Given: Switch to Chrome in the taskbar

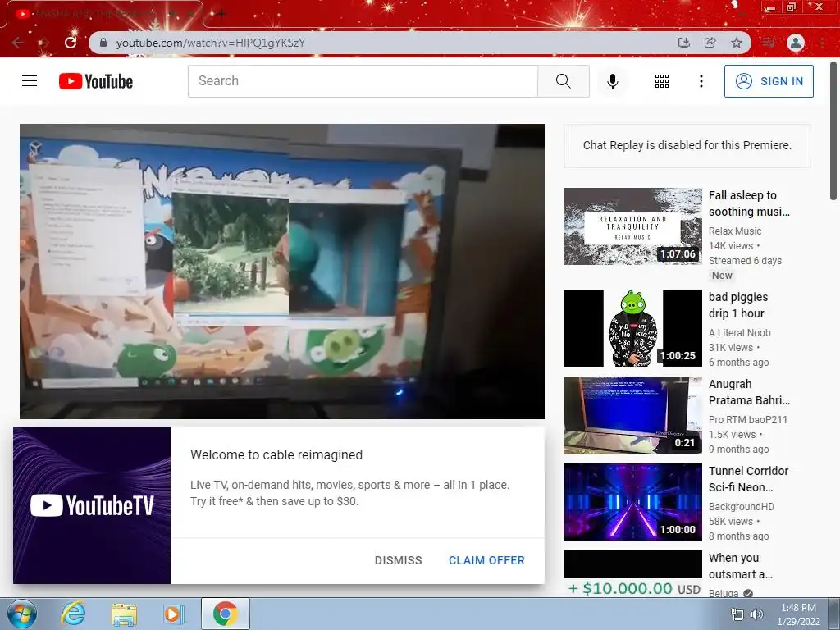Looking at the screenshot, I should tap(225, 614).
